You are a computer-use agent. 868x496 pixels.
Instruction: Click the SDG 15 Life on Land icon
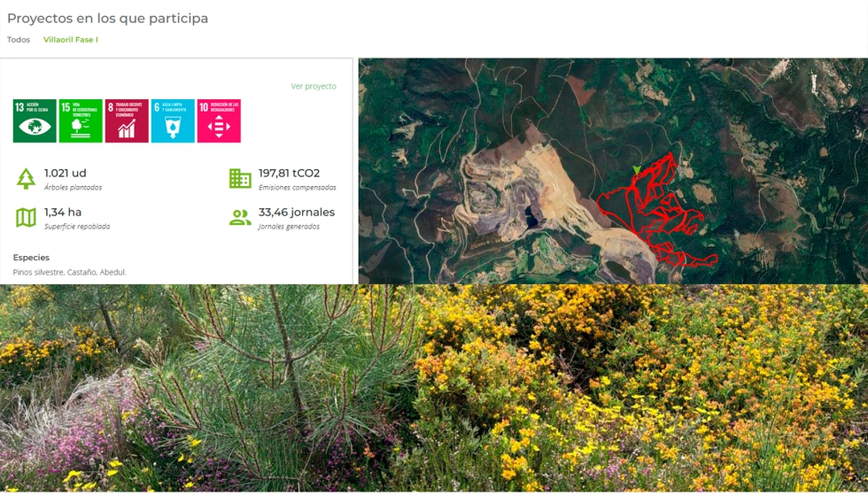coord(81,120)
